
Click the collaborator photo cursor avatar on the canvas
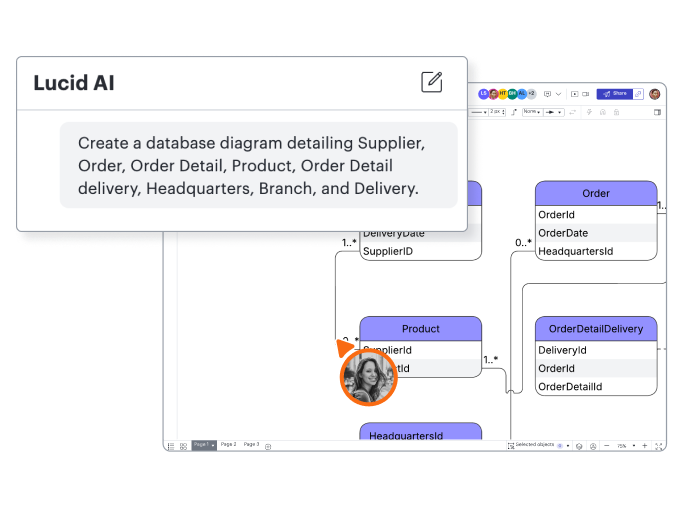(x=368, y=377)
